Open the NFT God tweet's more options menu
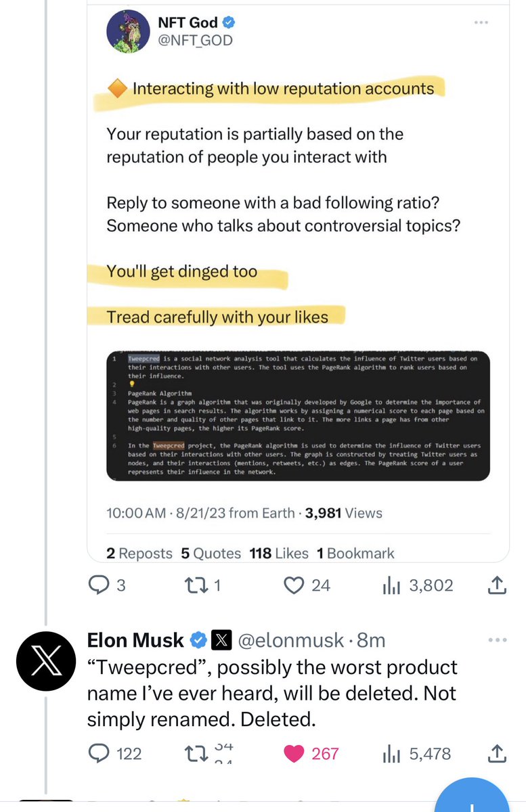526x812 pixels. click(481, 22)
